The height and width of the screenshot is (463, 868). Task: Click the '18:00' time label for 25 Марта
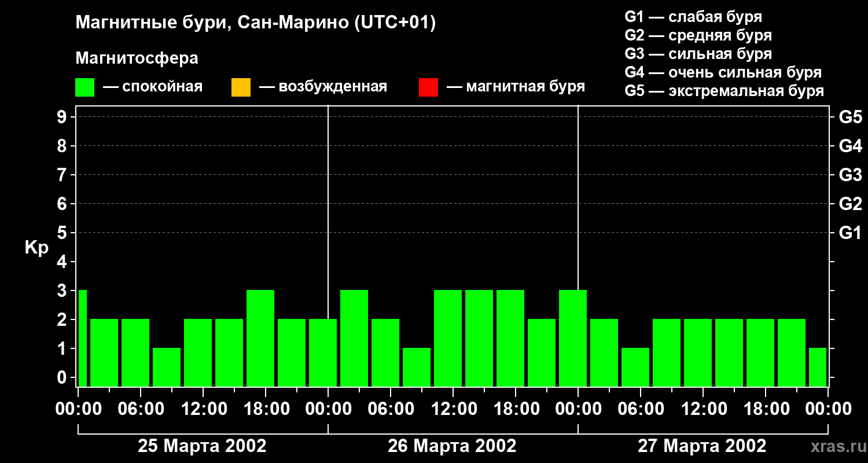(x=266, y=409)
